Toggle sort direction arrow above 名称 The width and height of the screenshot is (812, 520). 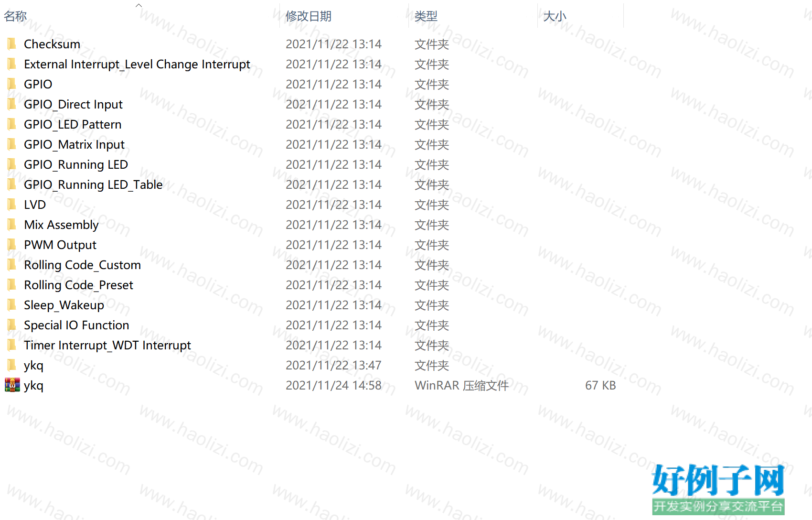[139, 6]
